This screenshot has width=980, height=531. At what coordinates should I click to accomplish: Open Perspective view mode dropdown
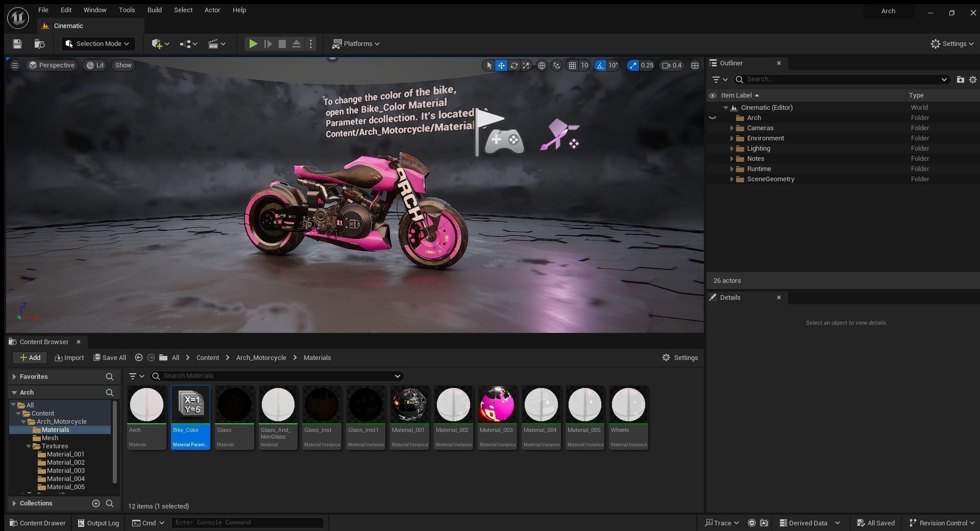pos(52,65)
